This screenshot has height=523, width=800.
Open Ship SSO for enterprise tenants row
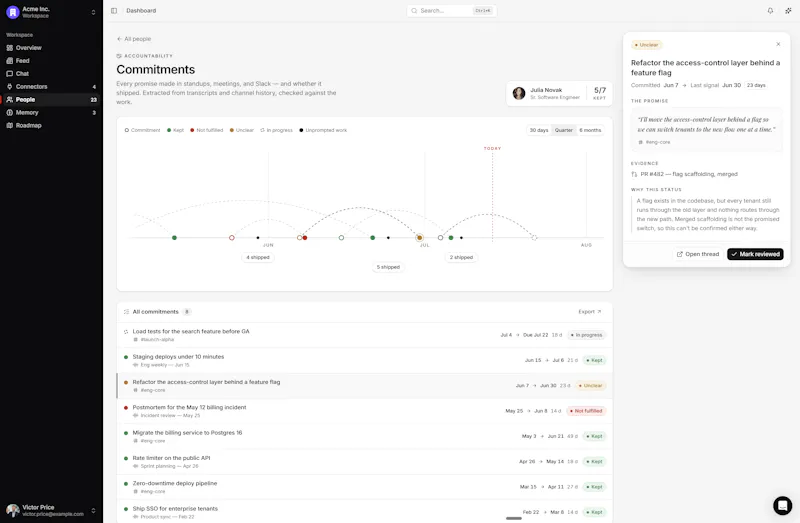coord(364,512)
